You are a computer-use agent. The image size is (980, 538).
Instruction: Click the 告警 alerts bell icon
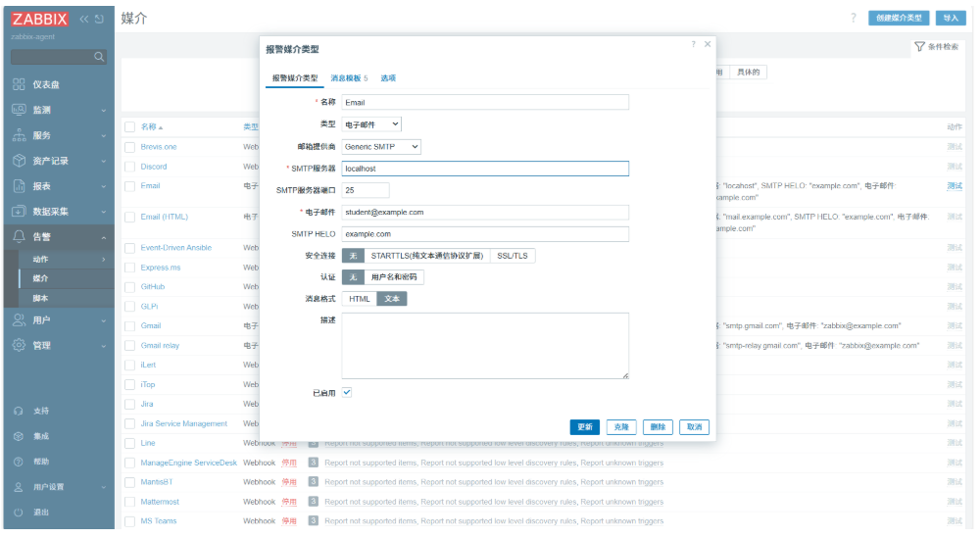20,236
